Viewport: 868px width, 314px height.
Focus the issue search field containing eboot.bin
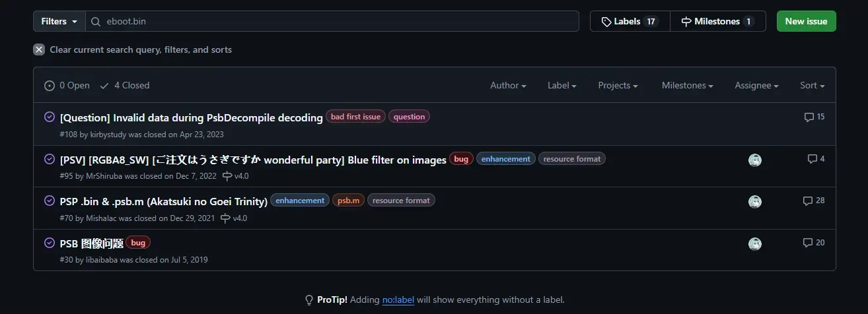(x=332, y=21)
